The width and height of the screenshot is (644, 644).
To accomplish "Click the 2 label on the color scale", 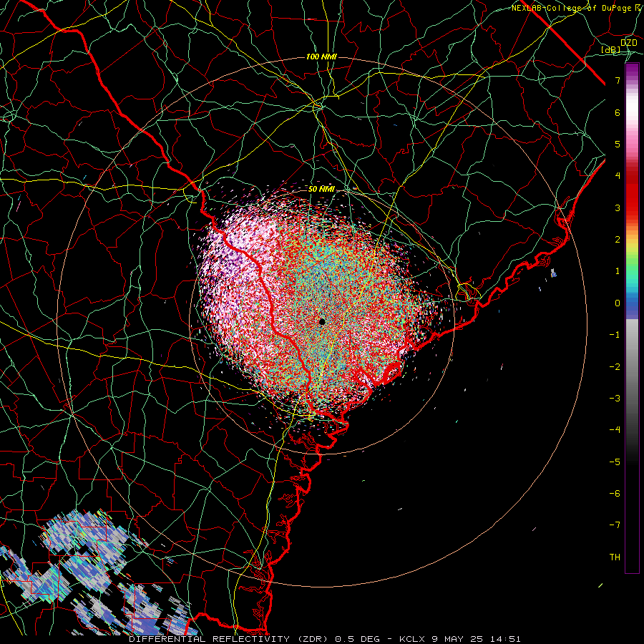I will click(618, 240).
